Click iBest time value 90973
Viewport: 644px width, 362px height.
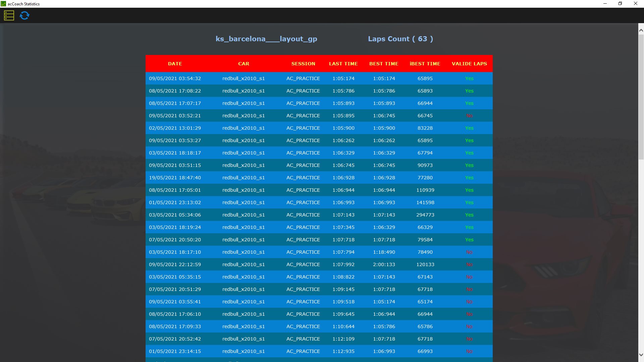(425, 165)
